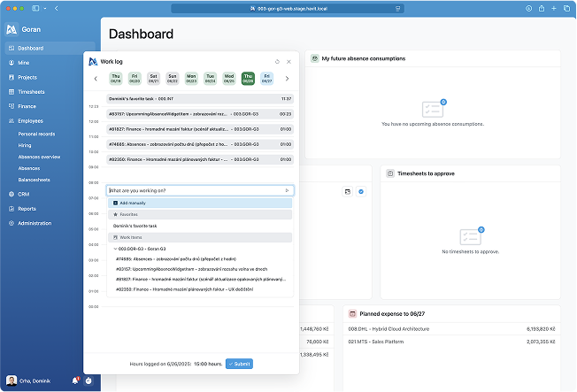Screen dimensions: 577x392
Task: Click the notification bell icon
Action: [75, 380]
